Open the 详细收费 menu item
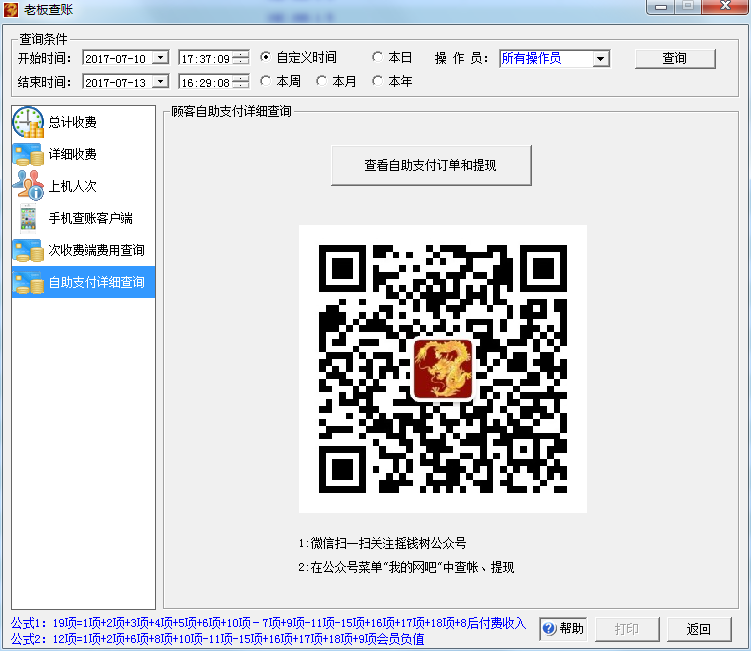This screenshot has width=751, height=651. pos(83,154)
